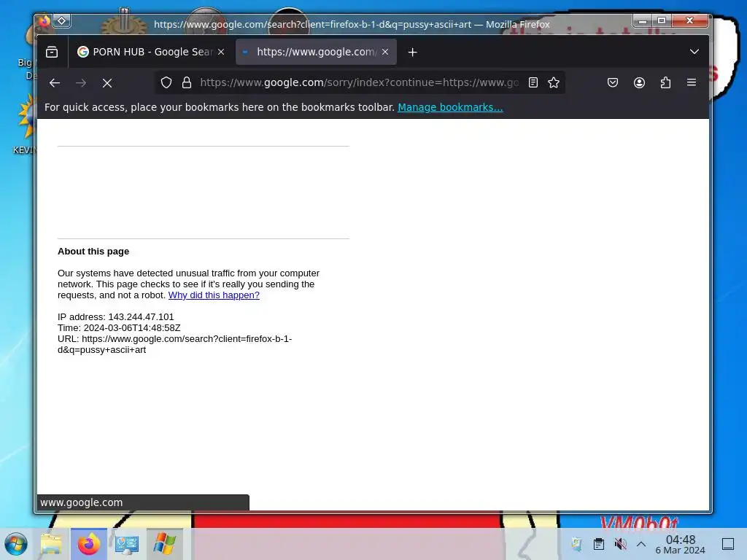Show hidden system tray icons arrow
This screenshot has width=747, height=560.
point(641,544)
